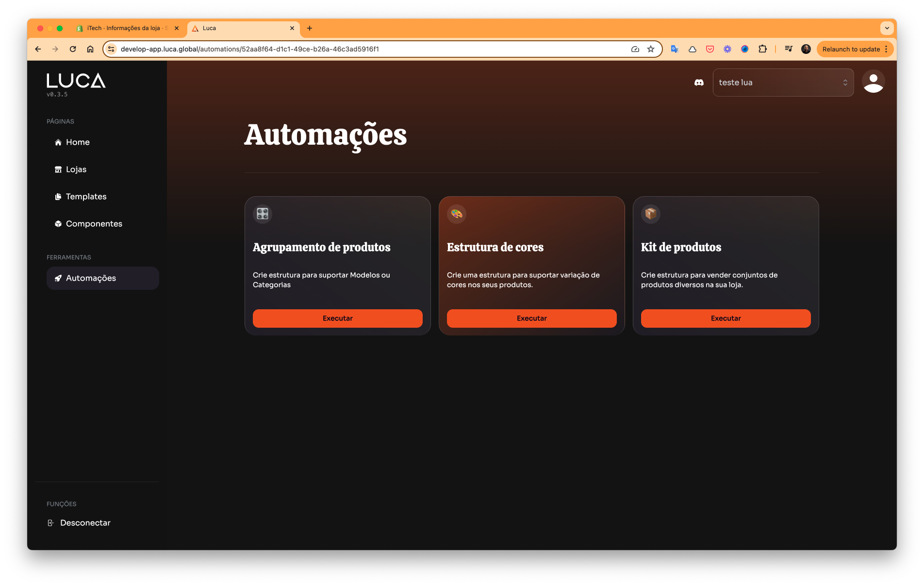
Task: Open the browser tab search dropdown
Action: coord(887,28)
